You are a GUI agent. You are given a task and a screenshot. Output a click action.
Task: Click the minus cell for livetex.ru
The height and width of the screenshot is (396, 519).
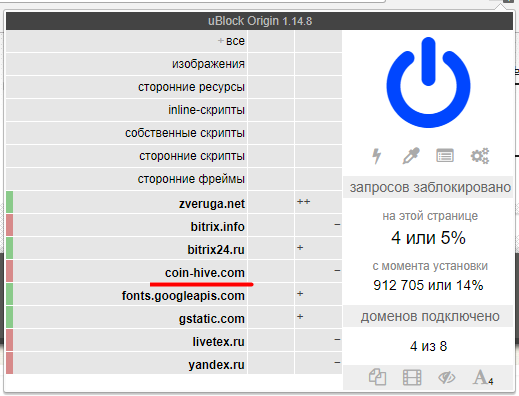pos(318,341)
